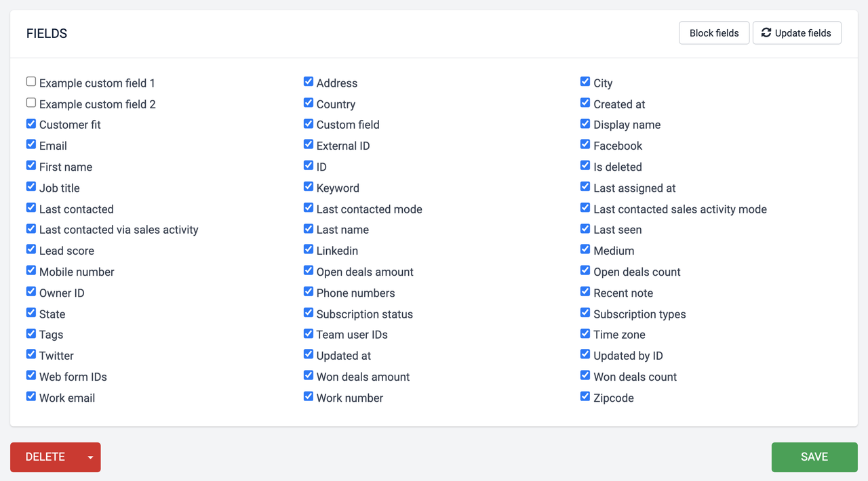868x481 pixels.
Task: Toggle the City field checkbox
Action: point(585,82)
